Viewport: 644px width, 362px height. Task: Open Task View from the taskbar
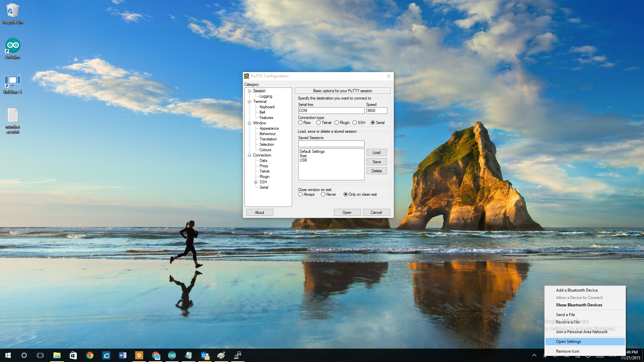coord(40,355)
